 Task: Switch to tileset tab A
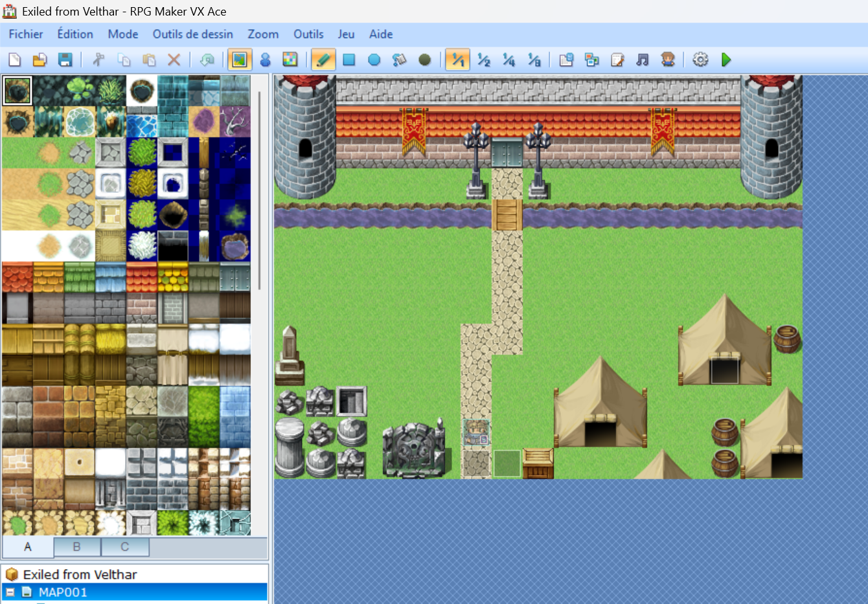pos(28,547)
